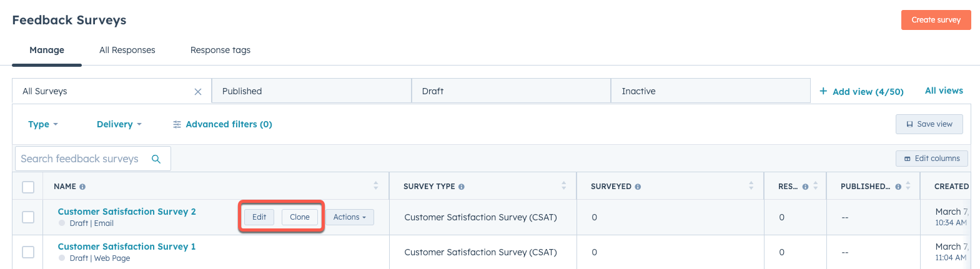This screenshot has height=269, width=980.
Task: Select all surveys with header checkbox
Action: point(28,187)
